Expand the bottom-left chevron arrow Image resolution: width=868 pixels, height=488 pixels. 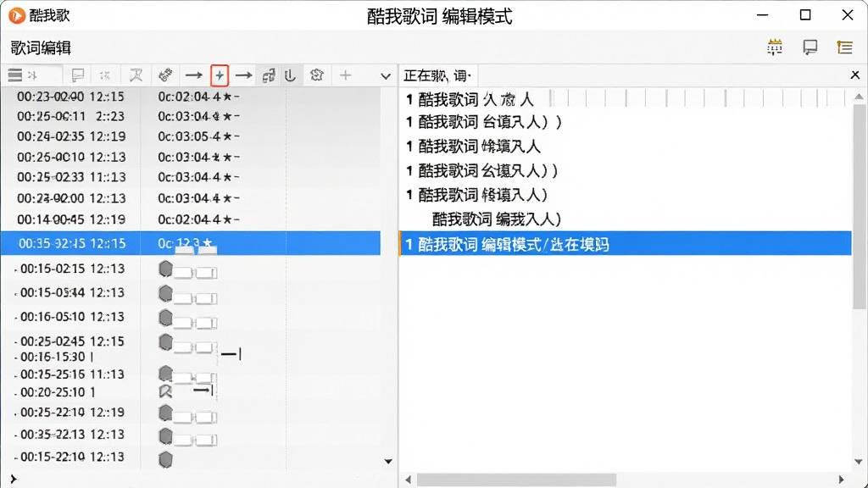[x=14, y=479]
